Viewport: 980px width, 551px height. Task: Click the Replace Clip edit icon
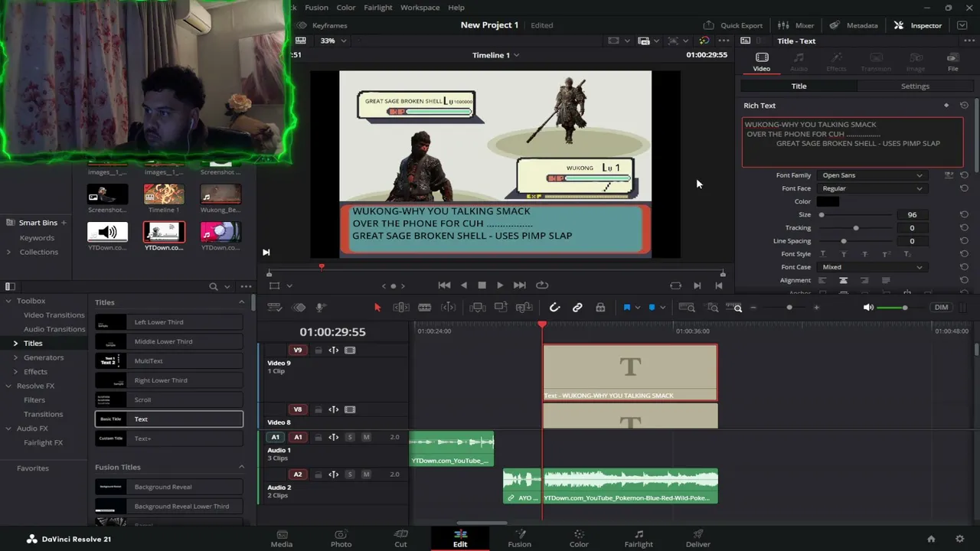pyautogui.click(x=524, y=308)
